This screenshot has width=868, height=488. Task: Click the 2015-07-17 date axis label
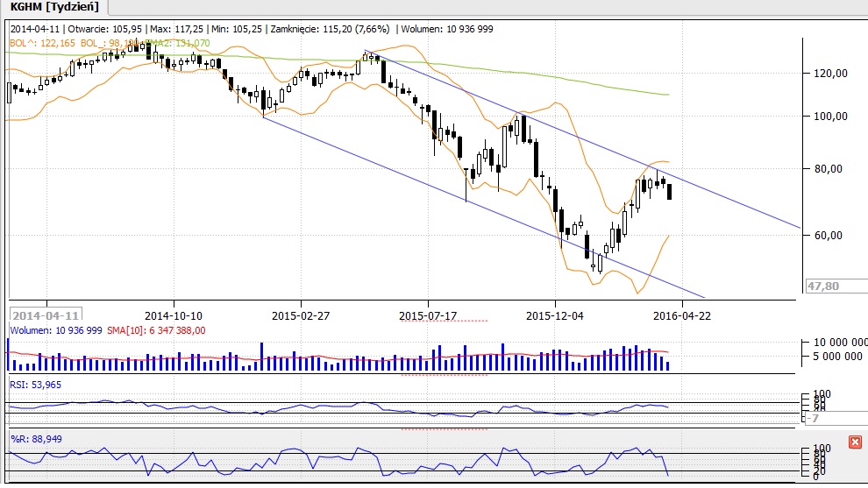coord(428,315)
